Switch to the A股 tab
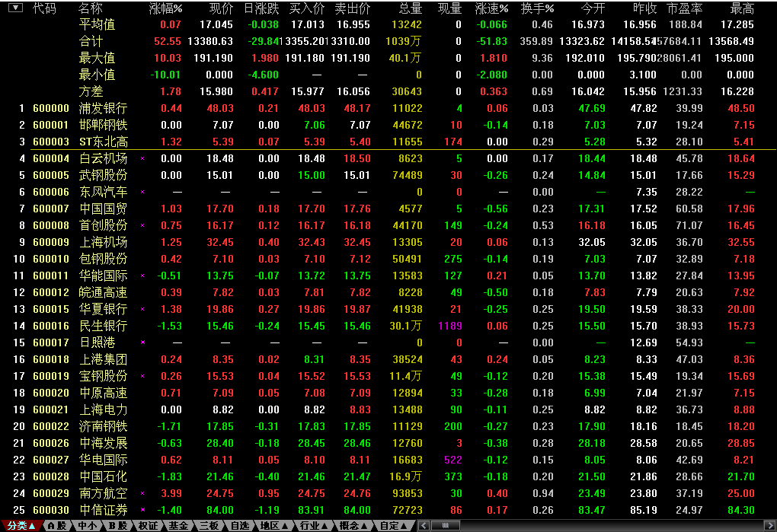 pos(57,525)
